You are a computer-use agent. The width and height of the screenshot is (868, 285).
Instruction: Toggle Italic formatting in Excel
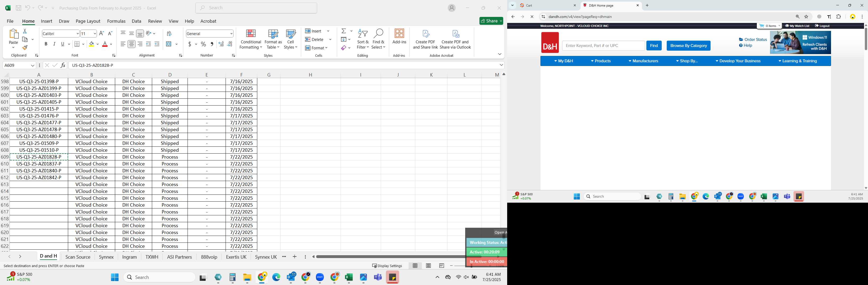(x=54, y=44)
